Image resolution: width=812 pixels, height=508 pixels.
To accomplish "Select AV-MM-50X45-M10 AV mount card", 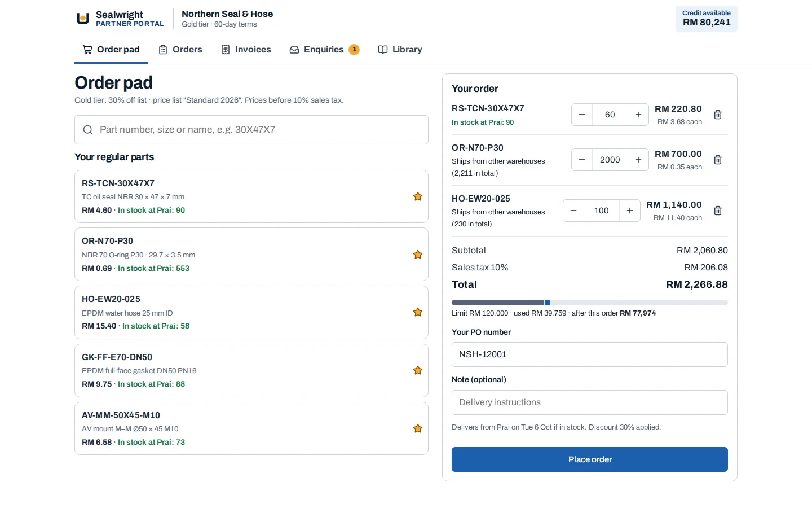I will pyautogui.click(x=251, y=428).
